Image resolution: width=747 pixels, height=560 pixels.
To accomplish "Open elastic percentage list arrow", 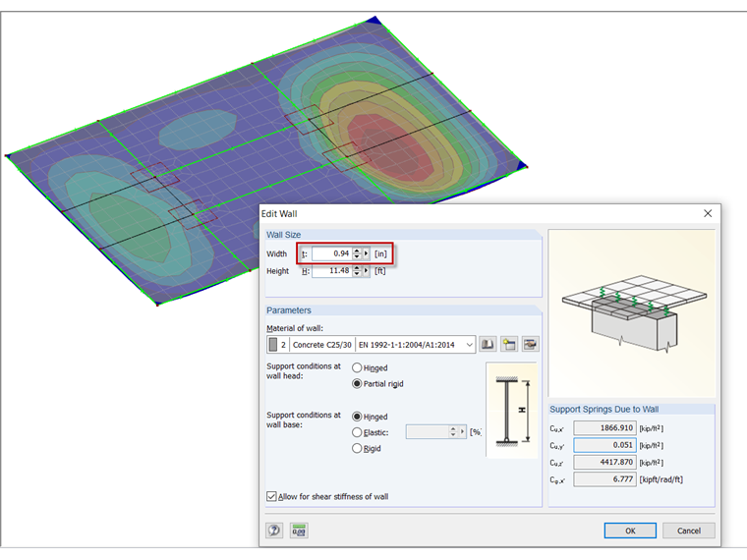I will tap(462, 432).
